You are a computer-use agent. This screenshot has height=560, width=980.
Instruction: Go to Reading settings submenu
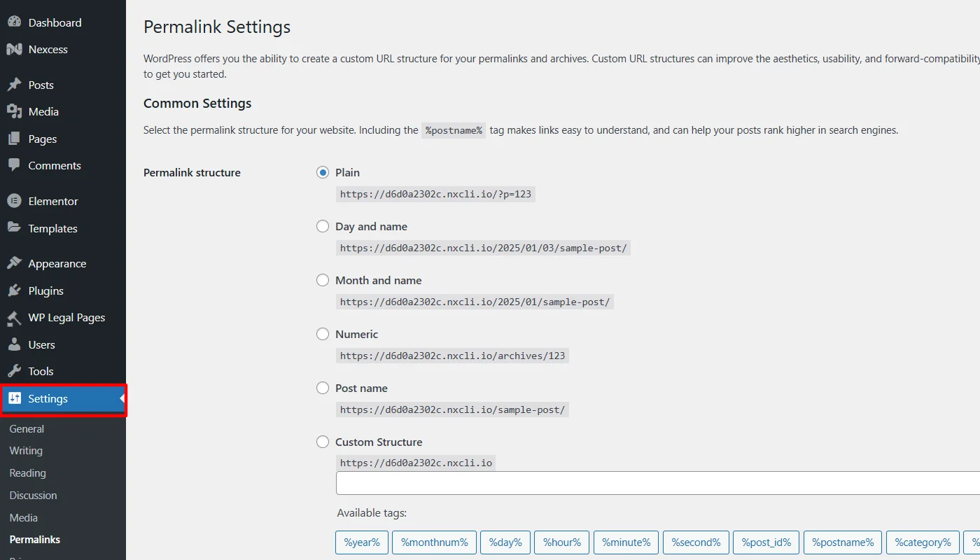(27, 473)
